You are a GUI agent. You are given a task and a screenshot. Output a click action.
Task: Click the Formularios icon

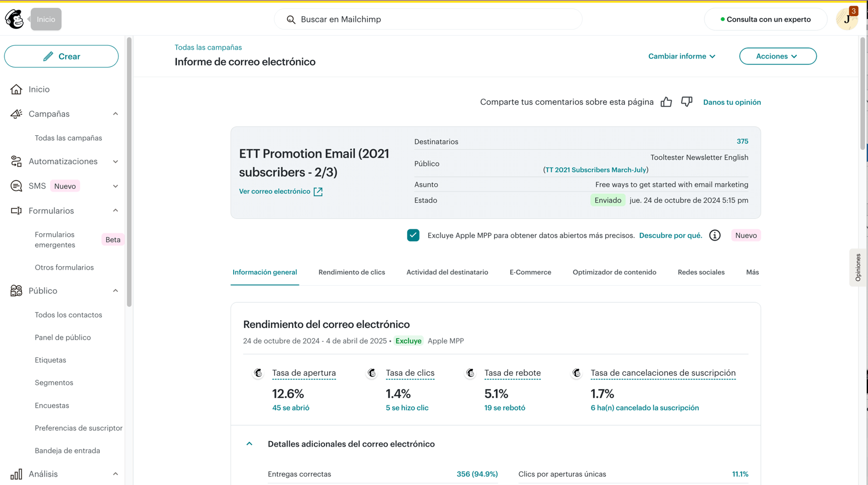click(x=16, y=210)
